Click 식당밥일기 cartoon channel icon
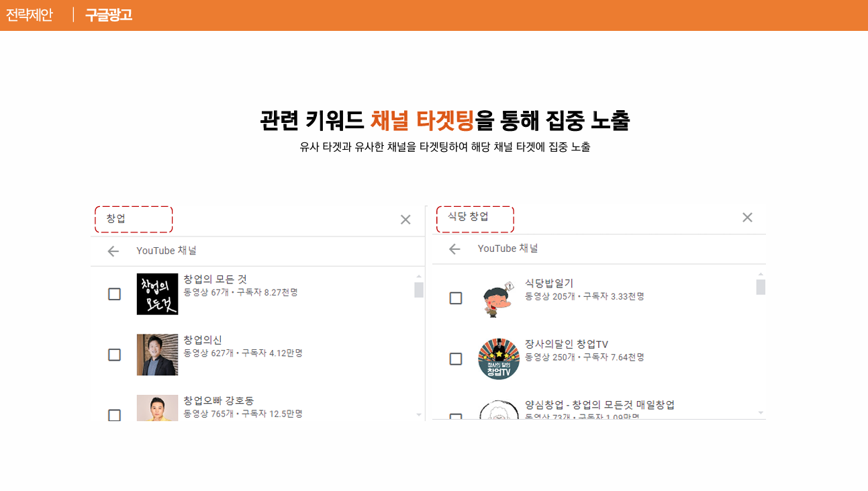This screenshot has width=868, height=491. (x=499, y=298)
